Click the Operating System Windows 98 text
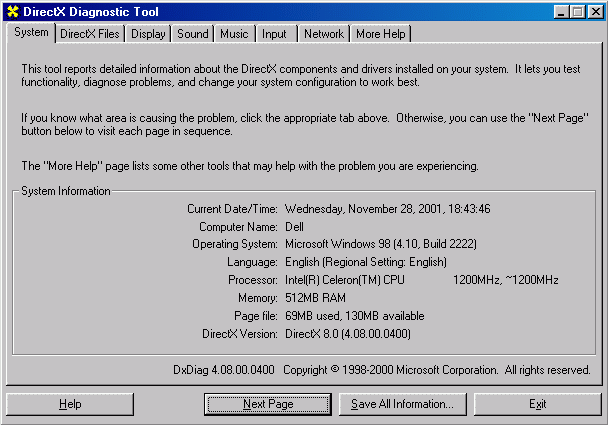The width and height of the screenshot is (608, 425). [x=380, y=244]
